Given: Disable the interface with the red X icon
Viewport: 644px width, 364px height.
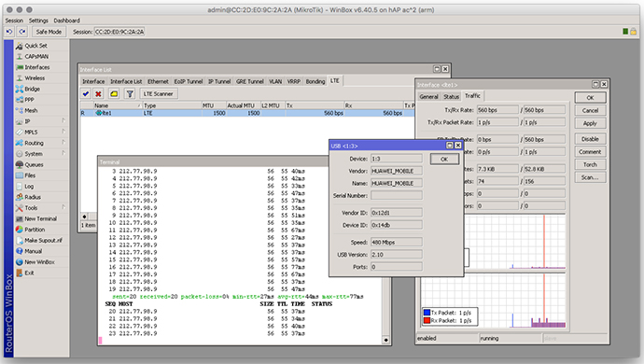Looking at the screenshot, I should [x=99, y=94].
